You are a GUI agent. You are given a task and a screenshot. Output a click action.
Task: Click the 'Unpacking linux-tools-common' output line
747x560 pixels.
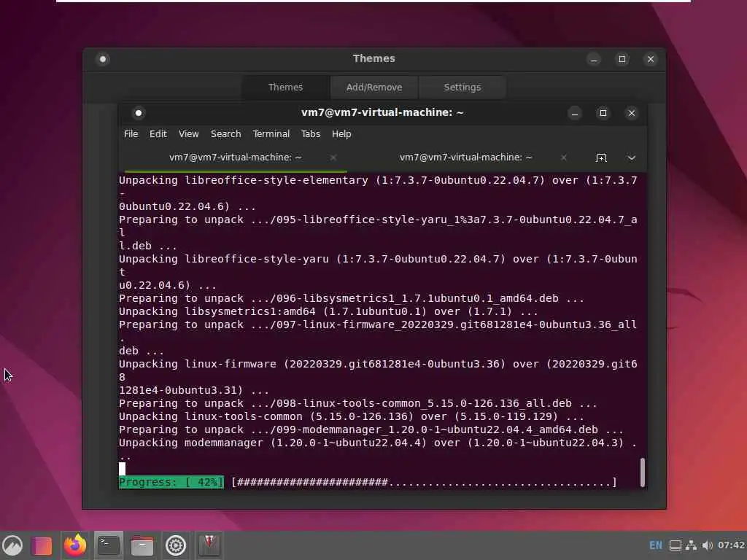point(351,416)
